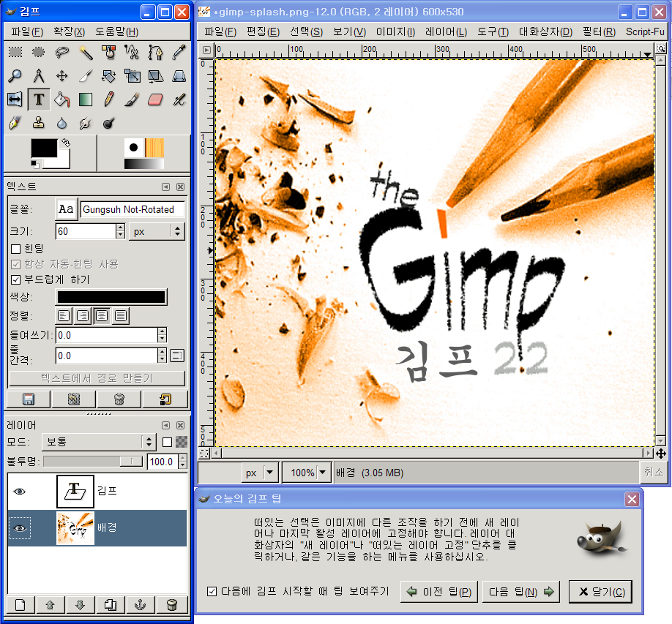Activate the Move tool
This screenshot has height=624, width=672.
62,76
